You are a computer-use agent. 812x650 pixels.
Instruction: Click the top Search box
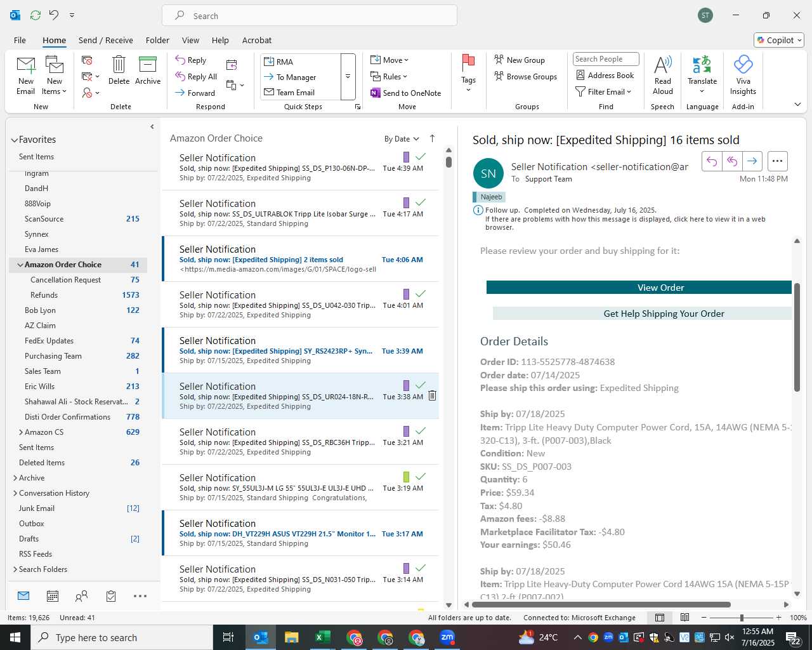coord(310,16)
